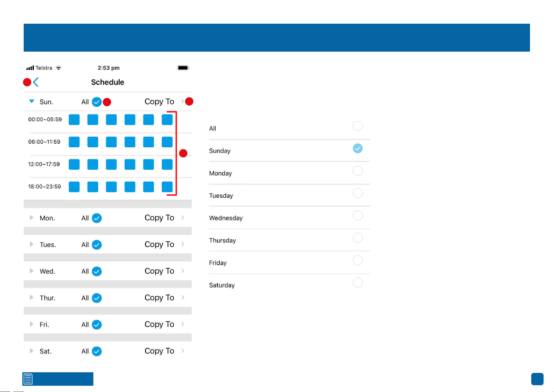This screenshot has height=392, width=554.
Task: Select the Thursday radio button
Action: (x=358, y=238)
